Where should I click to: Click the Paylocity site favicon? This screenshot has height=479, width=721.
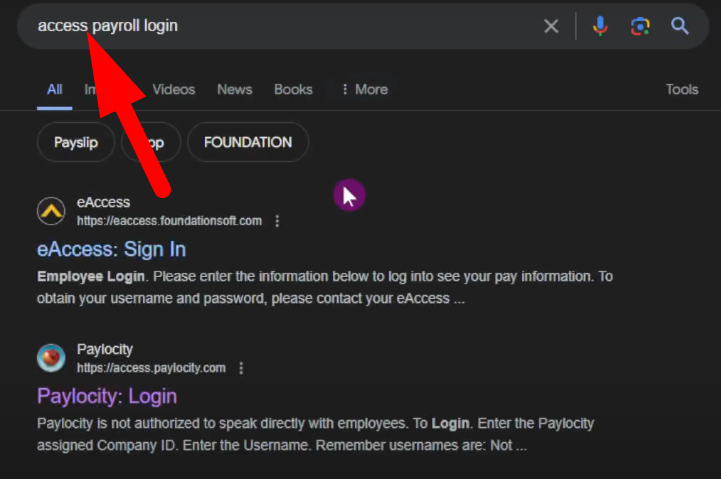click(x=51, y=358)
